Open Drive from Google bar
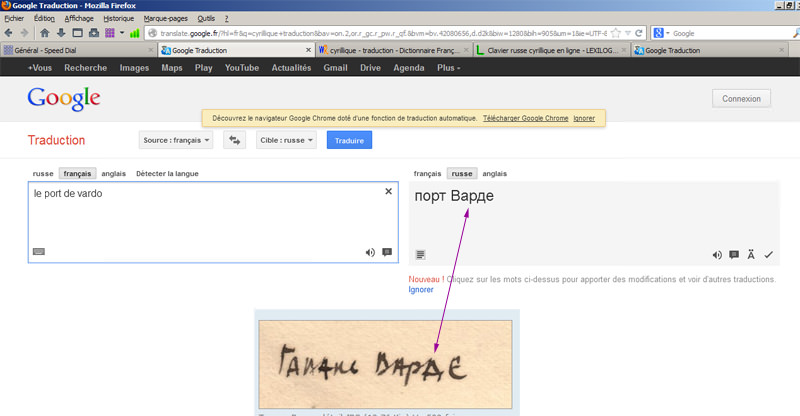This screenshot has width=800, height=416. tap(370, 67)
